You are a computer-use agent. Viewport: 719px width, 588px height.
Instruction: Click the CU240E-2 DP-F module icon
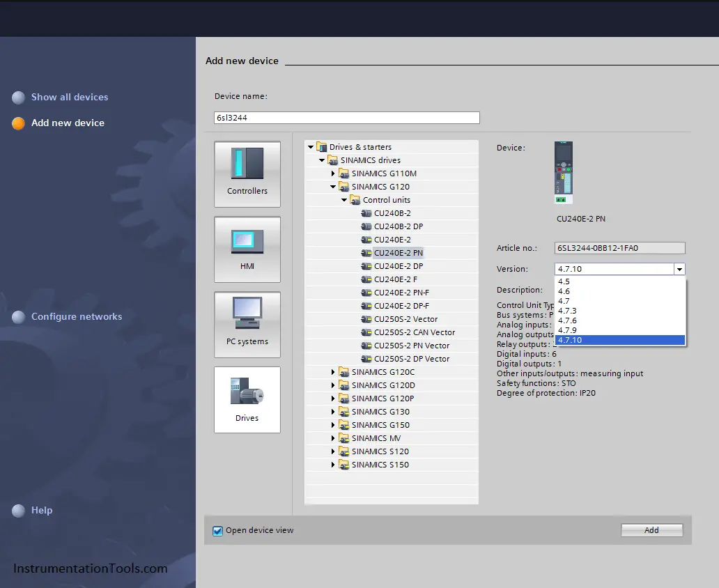click(366, 306)
